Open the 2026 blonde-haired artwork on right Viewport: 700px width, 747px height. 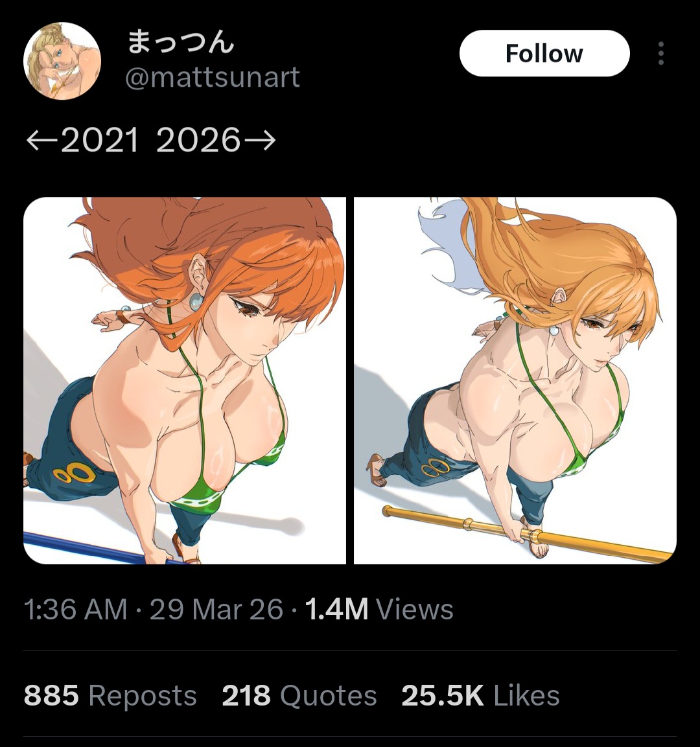coord(515,380)
